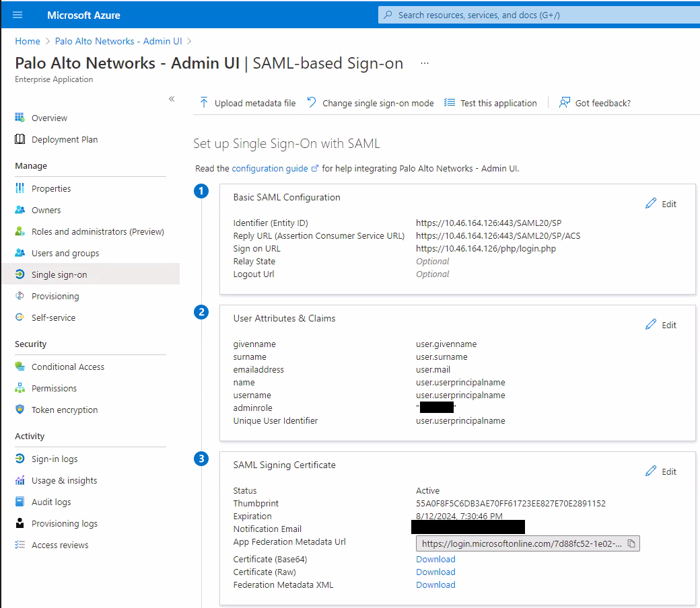Click the pencil icon for Basic SAML Configuration
Image resolution: width=700 pixels, height=608 pixels.
[650, 204]
